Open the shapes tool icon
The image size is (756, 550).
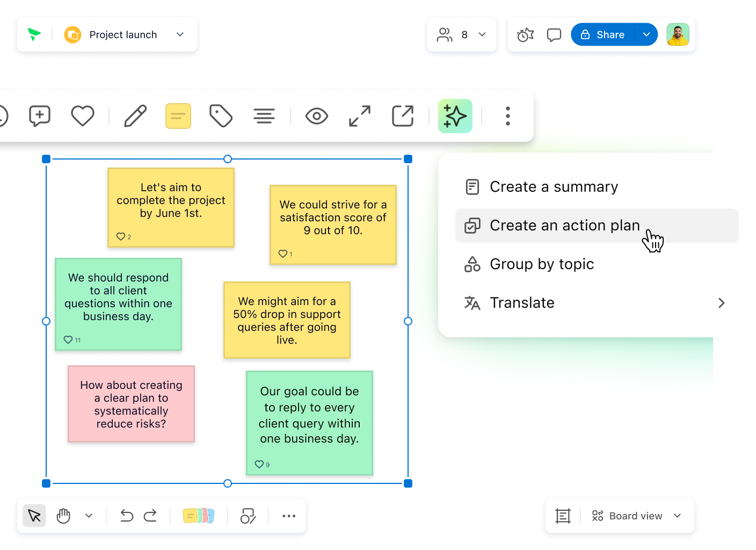click(248, 516)
